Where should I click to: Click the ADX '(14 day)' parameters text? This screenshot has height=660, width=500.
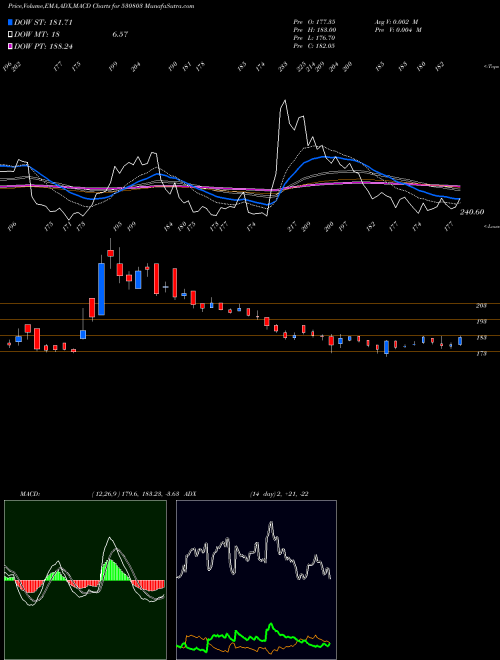point(263,494)
